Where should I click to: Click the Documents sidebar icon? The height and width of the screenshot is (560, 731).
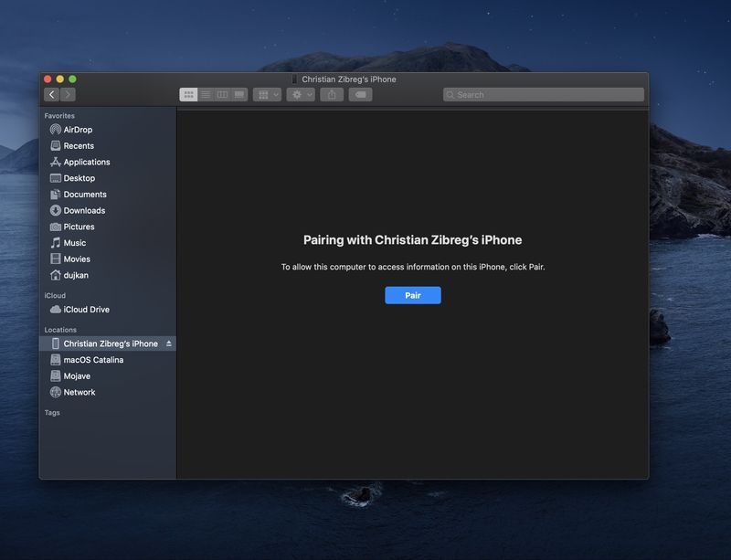56,194
